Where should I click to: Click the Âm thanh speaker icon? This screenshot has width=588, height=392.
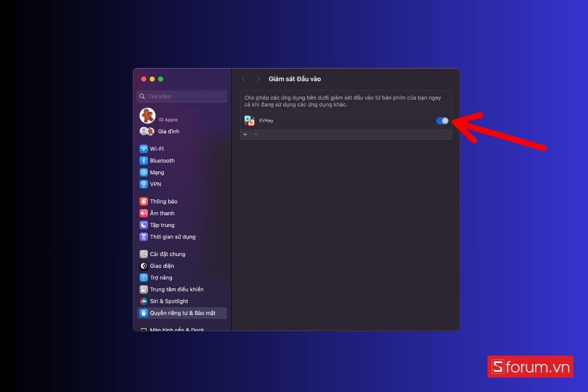coord(144,213)
